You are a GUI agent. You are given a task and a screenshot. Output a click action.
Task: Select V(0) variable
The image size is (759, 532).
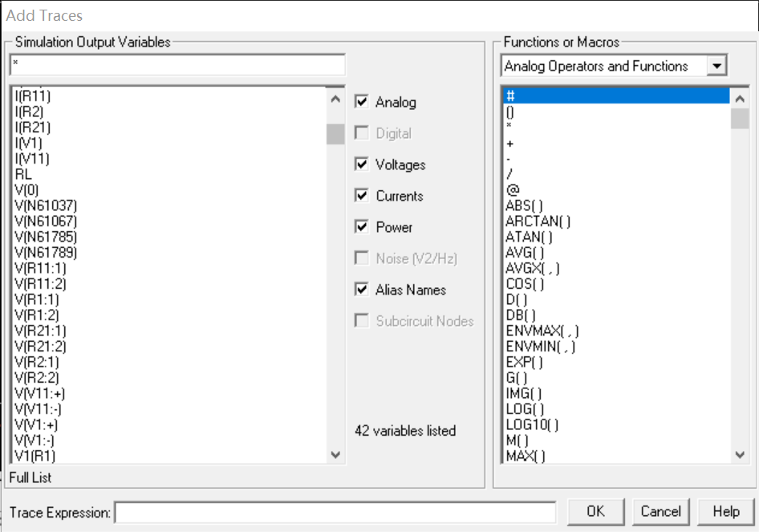point(26,190)
